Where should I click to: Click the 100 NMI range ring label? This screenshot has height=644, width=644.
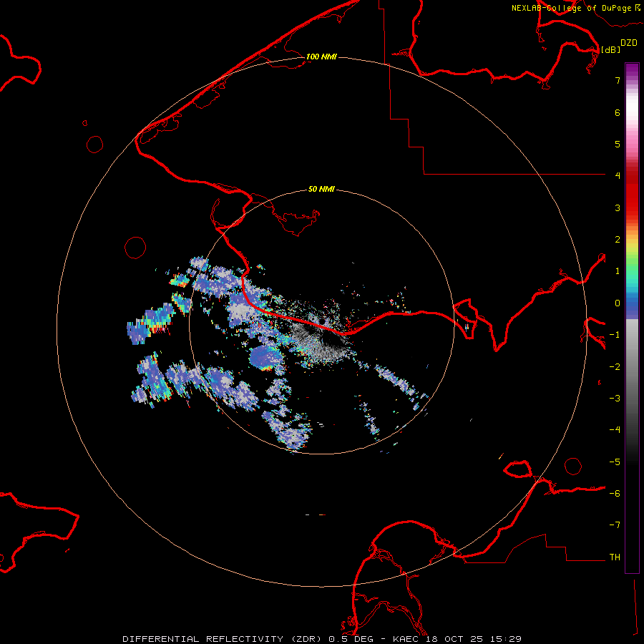[x=321, y=57]
